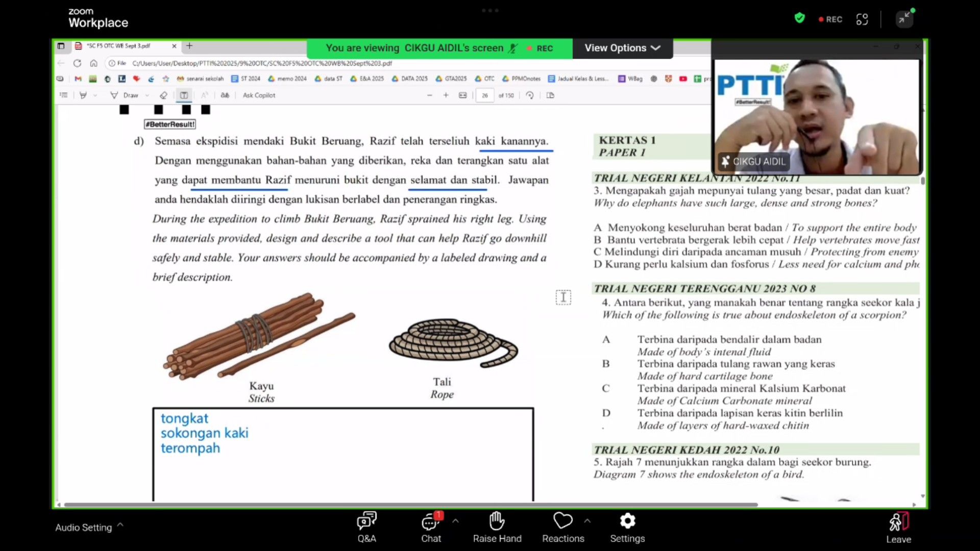Open the PPMOnotes bookmark
Screen dimensions: 980x551
pyautogui.click(x=521, y=79)
